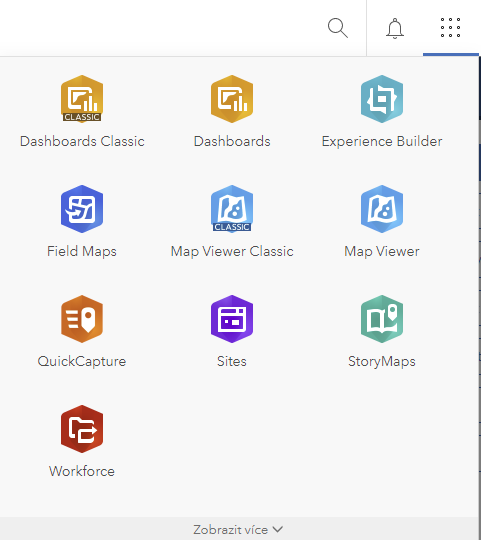Expand list with Zobrazit více
The width and height of the screenshot is (481, 540).
coord(238,529)
